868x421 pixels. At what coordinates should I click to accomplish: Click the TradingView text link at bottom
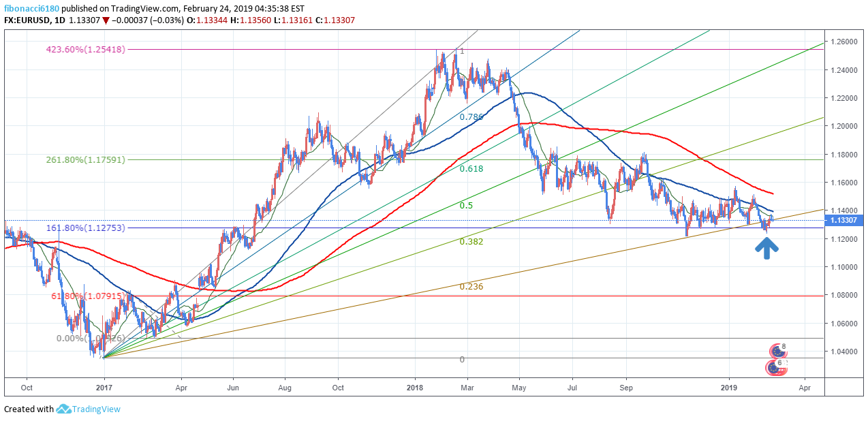tap(97, 409)
